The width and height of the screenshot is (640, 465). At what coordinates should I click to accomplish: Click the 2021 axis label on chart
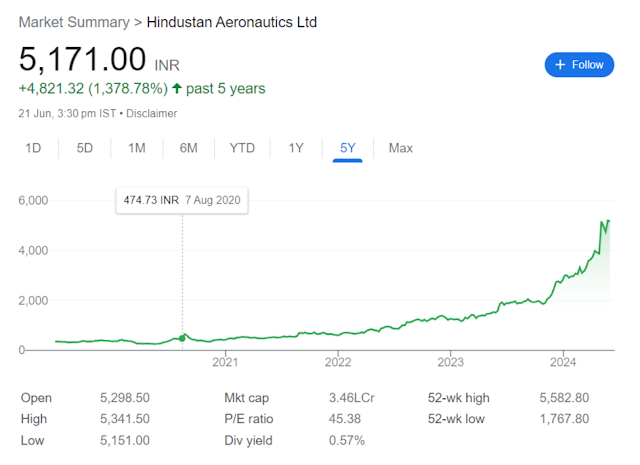[x=225, y=362]
